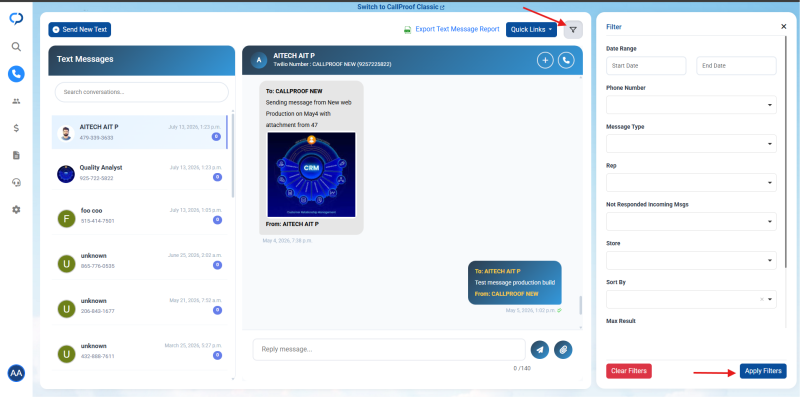
Task: Open Not Responded Incoming Msgs dropdown
Action: pyautogui.click(x=691, y=221)
